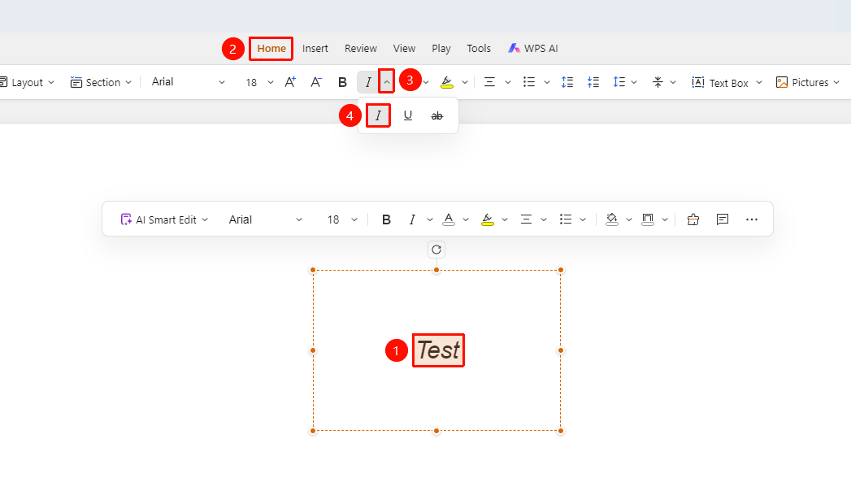This screenshot has width=851, height=504.
Task: Click the alignment icon in floating toolbar
Action: 526,219
